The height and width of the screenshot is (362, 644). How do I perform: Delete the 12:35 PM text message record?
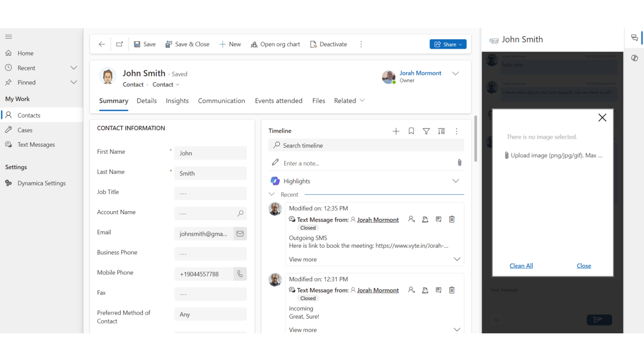(x=452, y=219)
